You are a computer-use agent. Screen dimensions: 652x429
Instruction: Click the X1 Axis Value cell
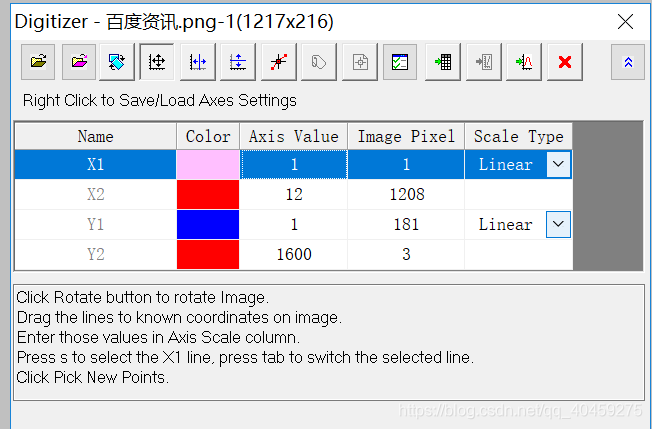click(x=294, y=164)
